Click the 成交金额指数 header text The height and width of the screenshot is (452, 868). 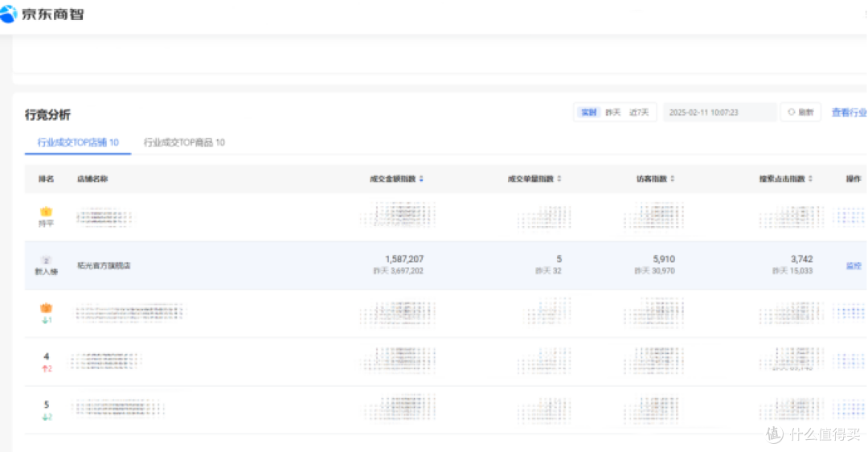tap(392, 179)
